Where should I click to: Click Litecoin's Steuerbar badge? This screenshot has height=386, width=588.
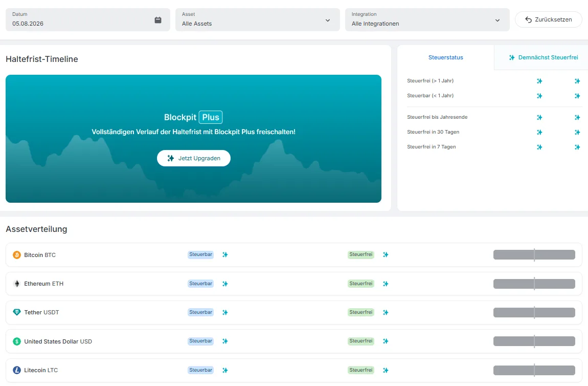tap(200, 370)
